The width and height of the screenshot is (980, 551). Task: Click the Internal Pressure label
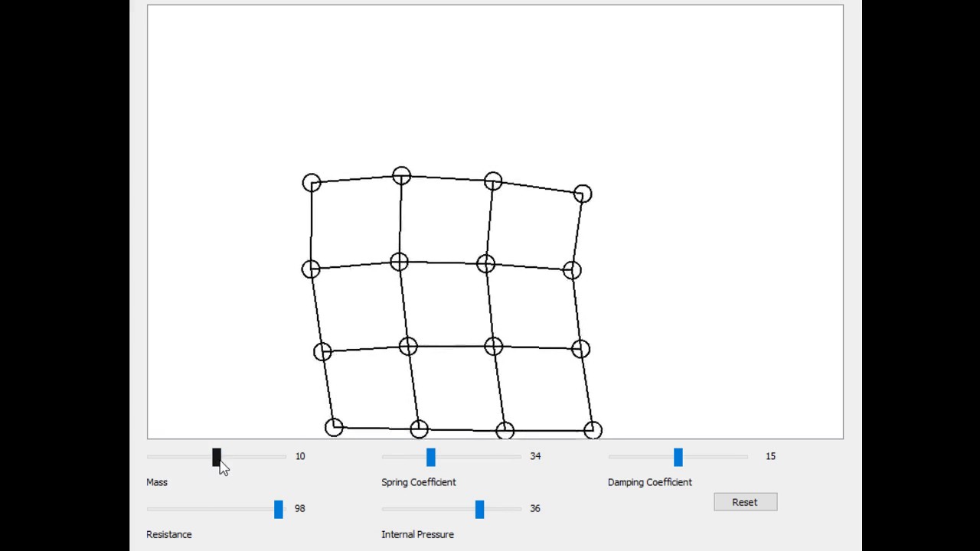[418, 534]
